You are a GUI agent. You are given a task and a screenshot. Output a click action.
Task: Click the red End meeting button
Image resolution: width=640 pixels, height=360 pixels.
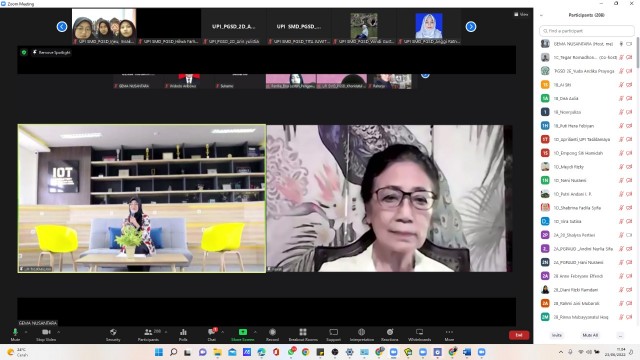(x=519, y=335)
